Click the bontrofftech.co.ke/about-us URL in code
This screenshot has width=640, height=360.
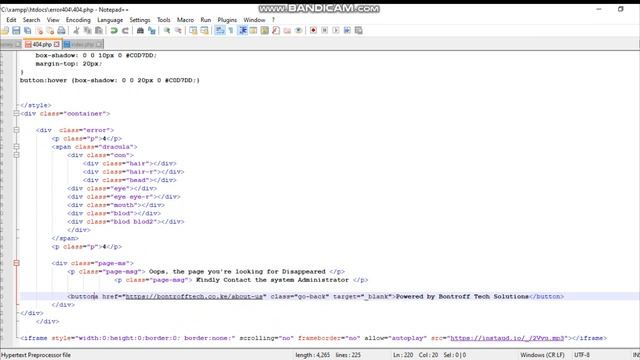(194, 296)
